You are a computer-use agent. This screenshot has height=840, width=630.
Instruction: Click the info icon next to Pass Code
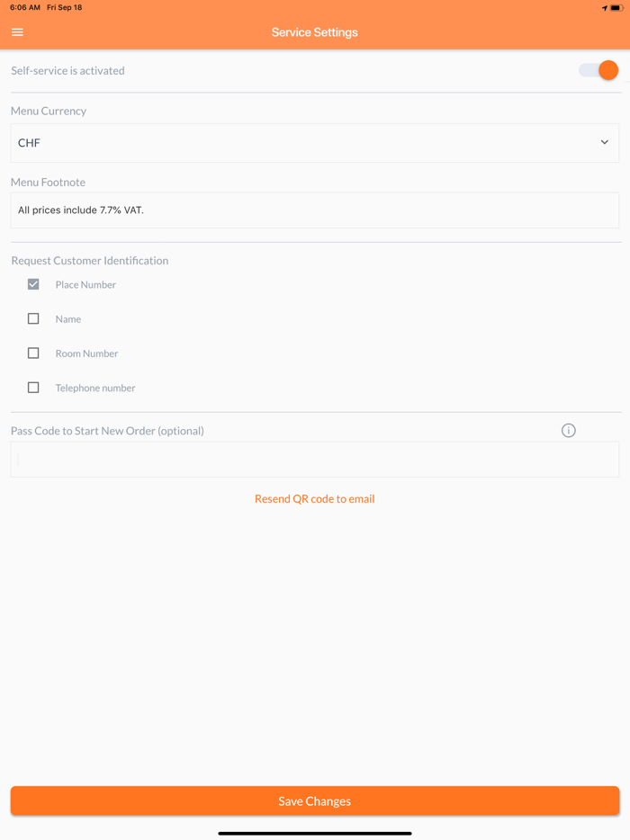568,430
